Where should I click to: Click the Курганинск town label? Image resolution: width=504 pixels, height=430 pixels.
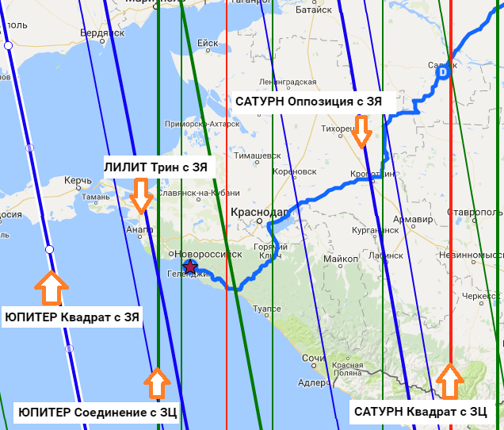[375, 230]
